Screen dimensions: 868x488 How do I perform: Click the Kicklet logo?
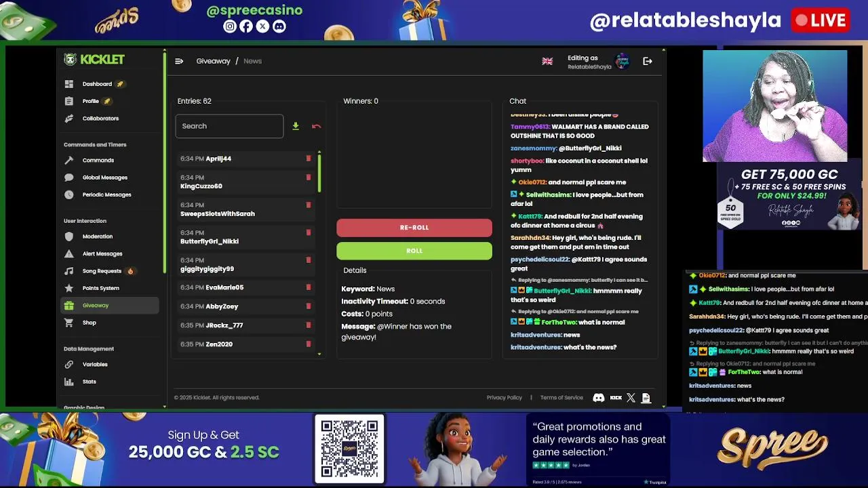click(x=94, y=60)
